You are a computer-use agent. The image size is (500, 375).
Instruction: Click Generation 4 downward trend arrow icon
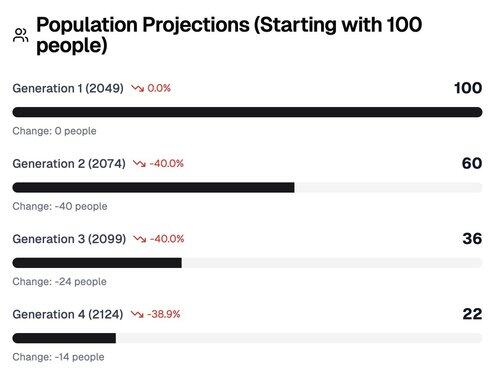(x=137, y=314)
